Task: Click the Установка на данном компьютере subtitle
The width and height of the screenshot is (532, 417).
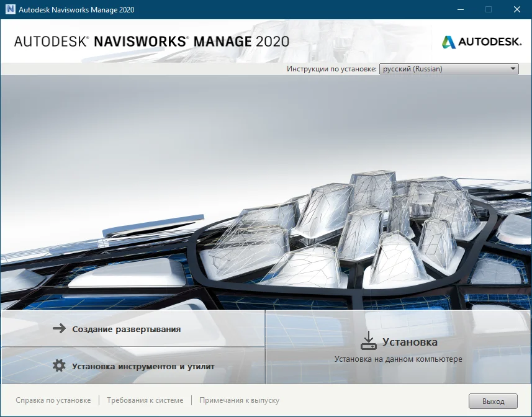Action: tap(398, 359)
